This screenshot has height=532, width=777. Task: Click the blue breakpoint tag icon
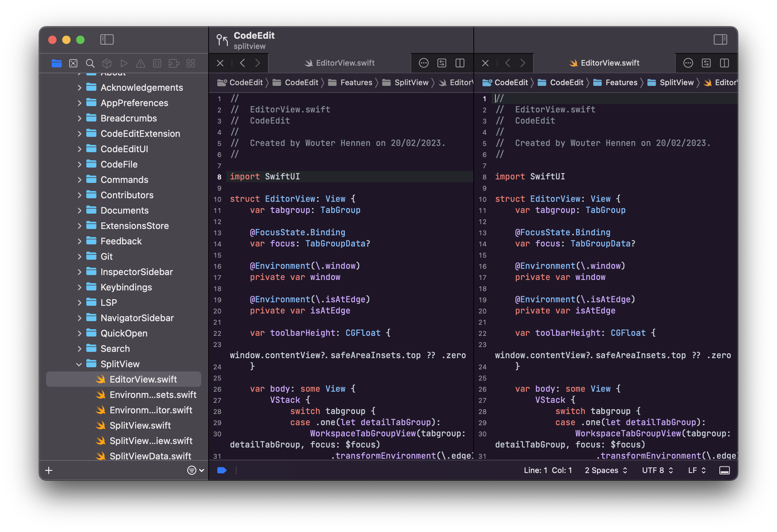coord(222,471)
